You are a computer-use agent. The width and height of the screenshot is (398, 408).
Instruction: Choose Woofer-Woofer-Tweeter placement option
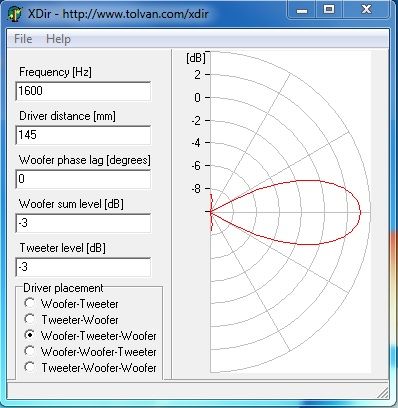point(90,352)
